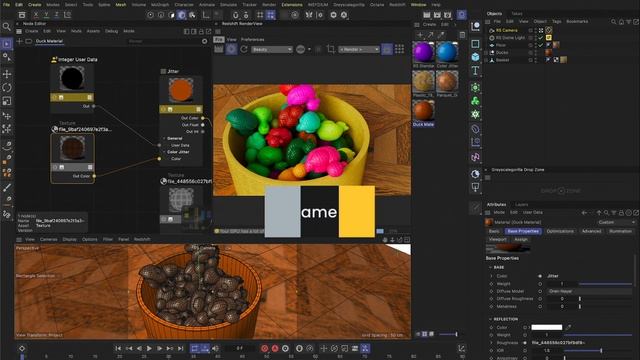This screenshot has height=360, width=640.
Task: Click the search magnifier icon at top left
Action: (7, 27)
